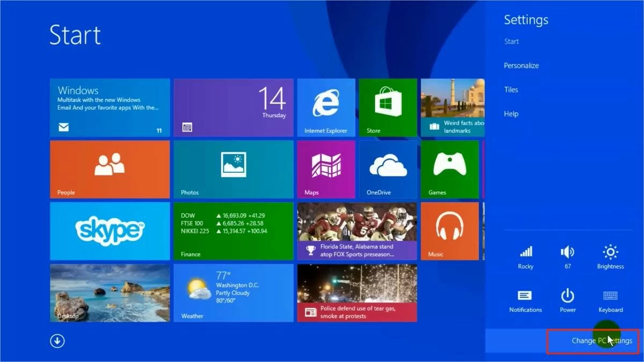Open the Internet Explorer tile
This screenshot has height=362, width=644.
[x=326, y=107]
